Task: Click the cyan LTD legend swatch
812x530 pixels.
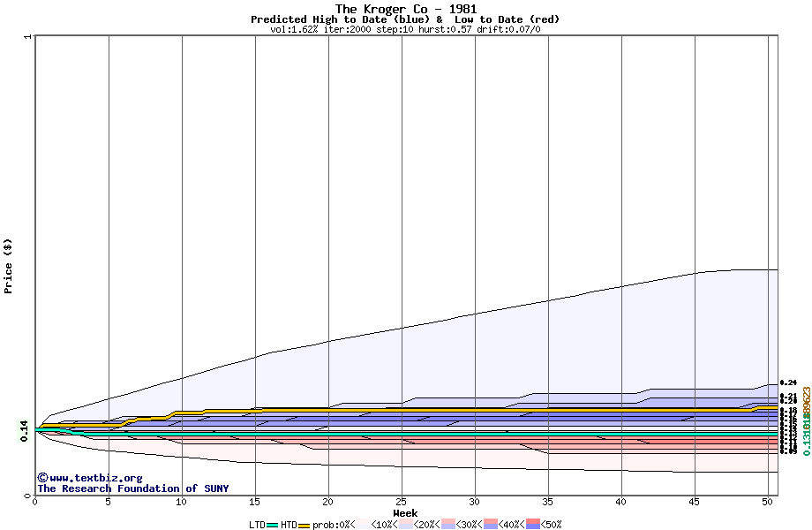Action: (x=273, y=526)
